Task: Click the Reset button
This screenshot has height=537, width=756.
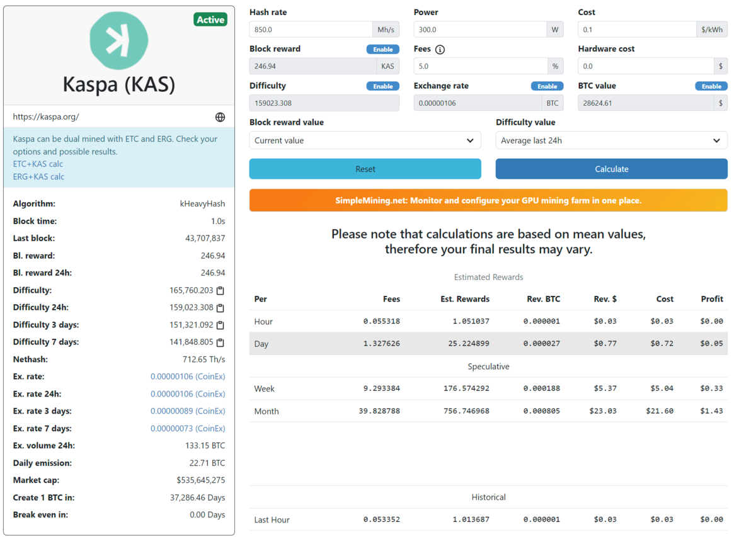Action: tap(365, 169)
